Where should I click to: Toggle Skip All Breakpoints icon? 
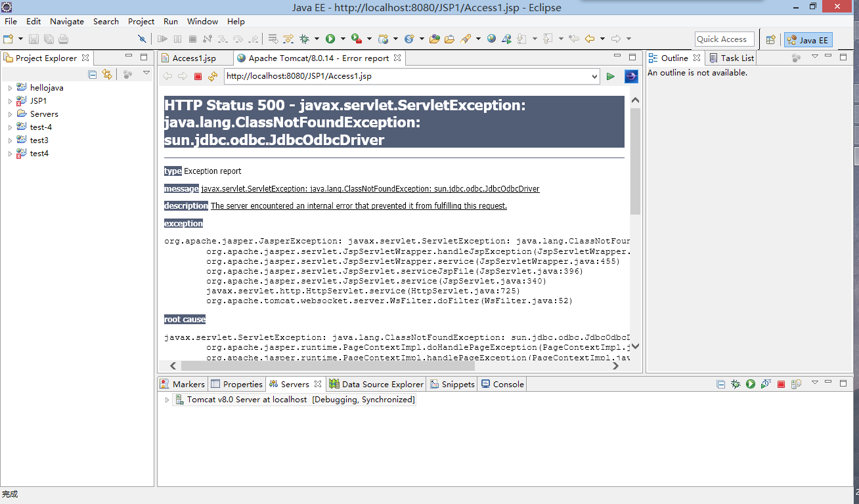coord(142,39)
